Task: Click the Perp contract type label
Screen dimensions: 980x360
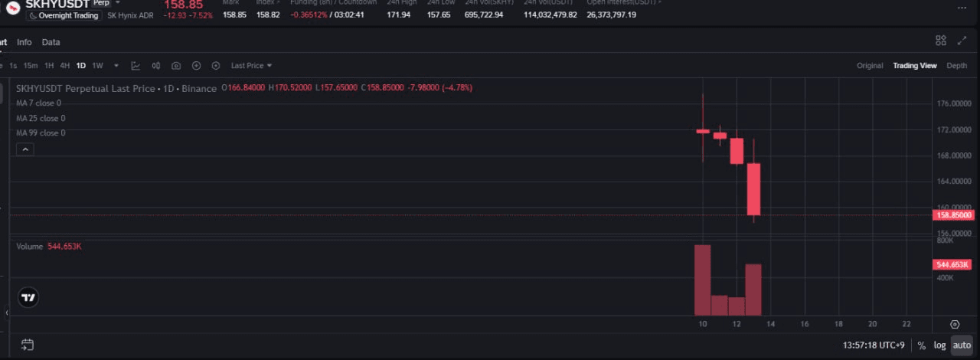Action: (x=101, y=3)
